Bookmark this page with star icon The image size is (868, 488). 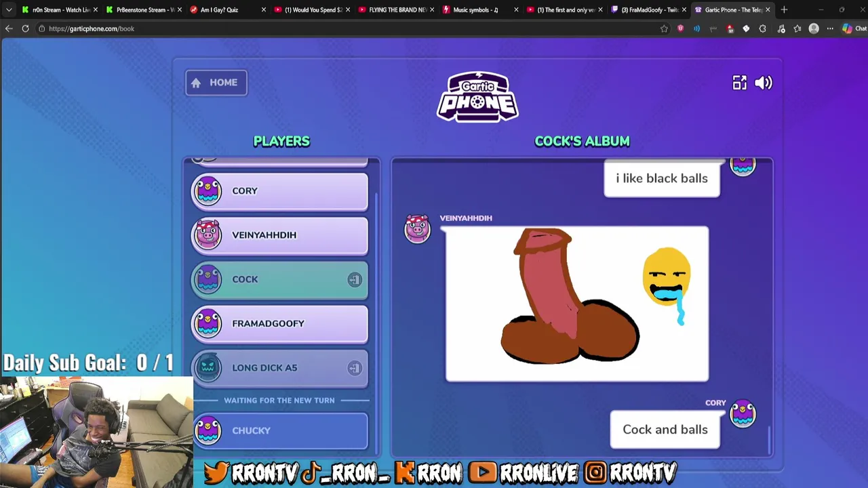[664, 28]
